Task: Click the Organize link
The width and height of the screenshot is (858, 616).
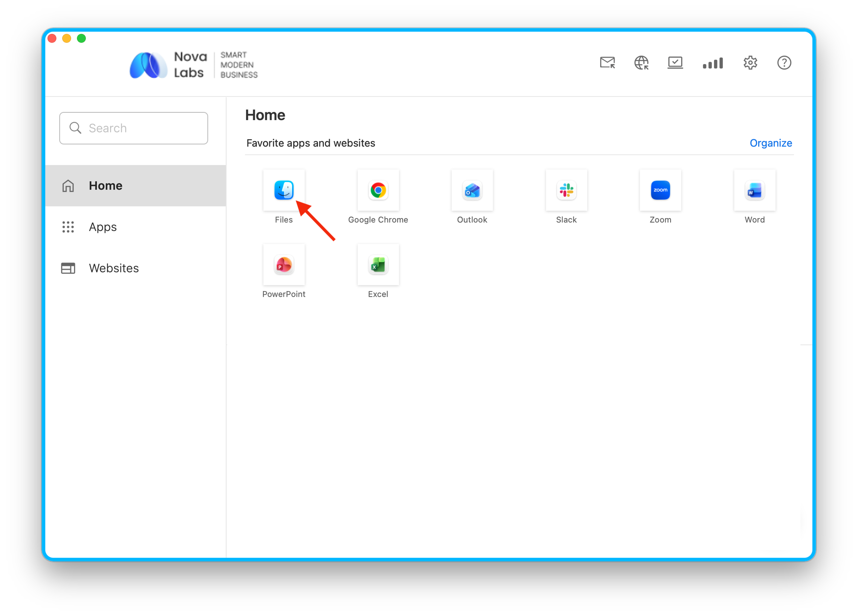Action: point(771,143)
